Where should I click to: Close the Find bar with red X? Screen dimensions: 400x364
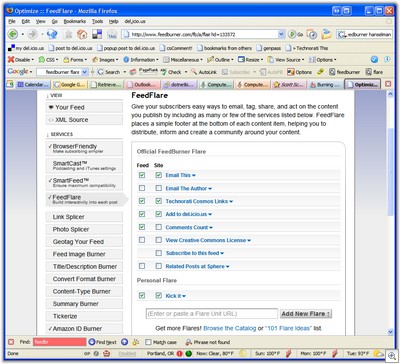point(11,342)
